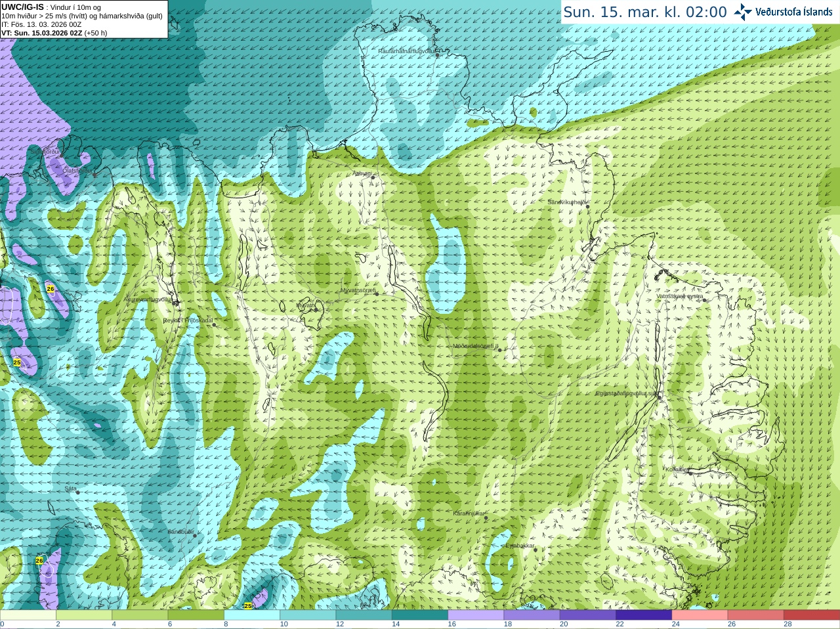Pick the 20–22 m/s violet swatch
This screenshot has width=840, height=629.
tap(588, 615)
